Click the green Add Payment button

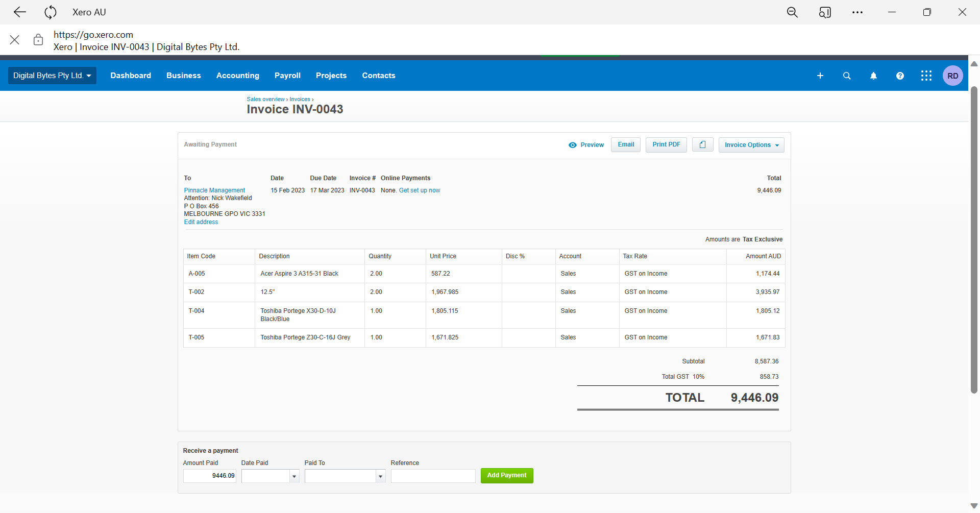[507, 476]
